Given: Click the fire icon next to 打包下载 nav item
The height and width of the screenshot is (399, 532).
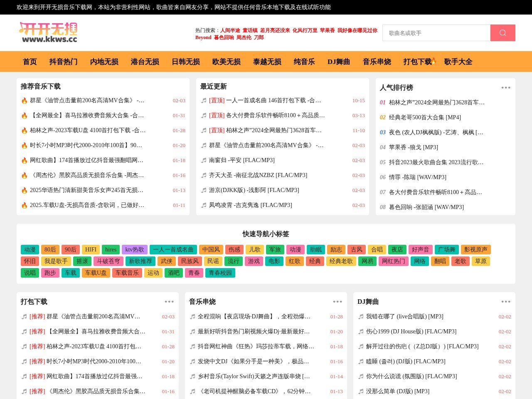Looking at the screenshot, I should click(433, 61).
